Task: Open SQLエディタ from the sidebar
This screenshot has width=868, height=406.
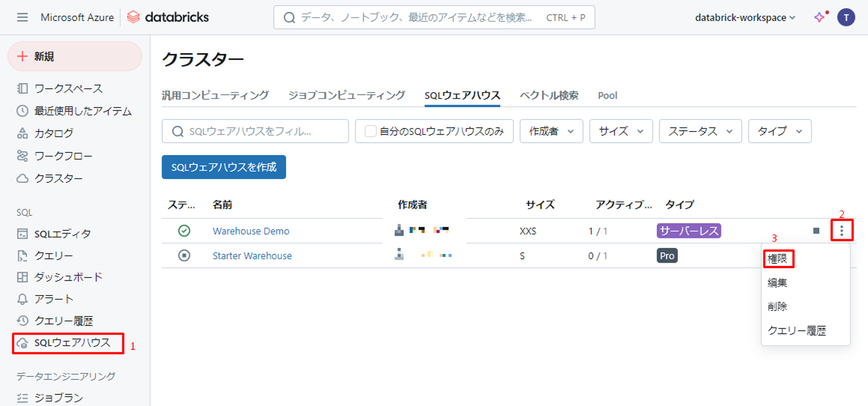Action: [x=62, y=234]
